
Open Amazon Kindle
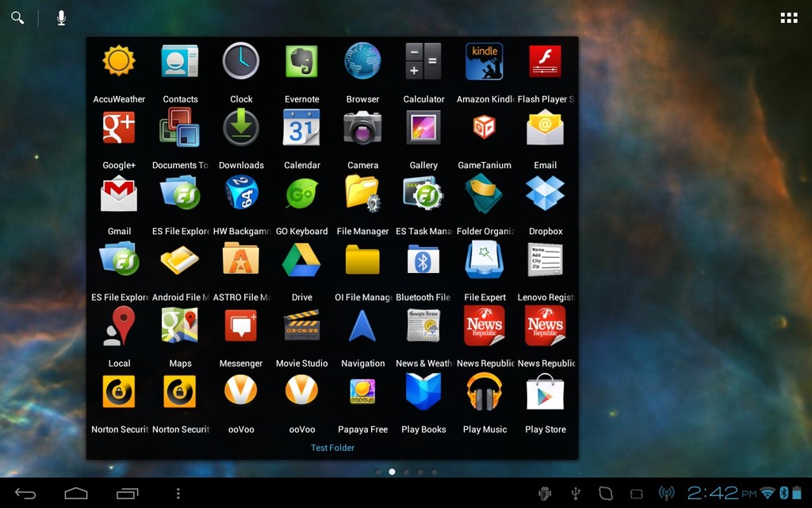(x=485, y=62)
